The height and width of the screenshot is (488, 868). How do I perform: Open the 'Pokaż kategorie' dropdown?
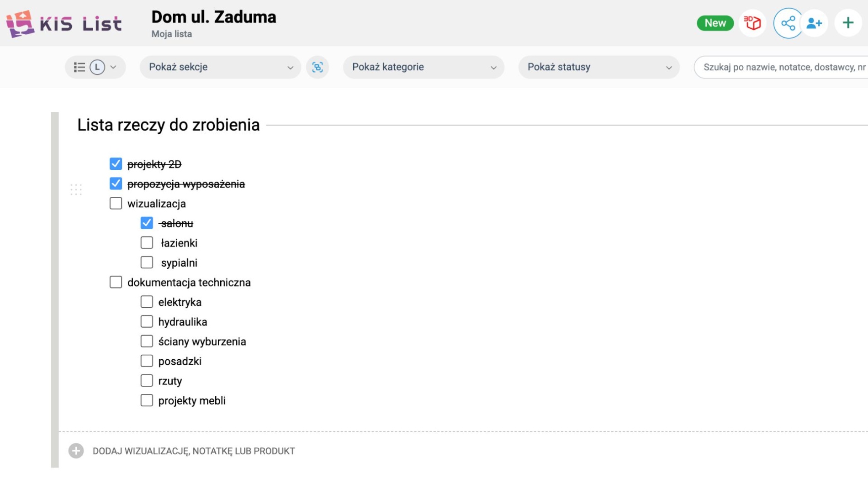click(x=423, y=67)
